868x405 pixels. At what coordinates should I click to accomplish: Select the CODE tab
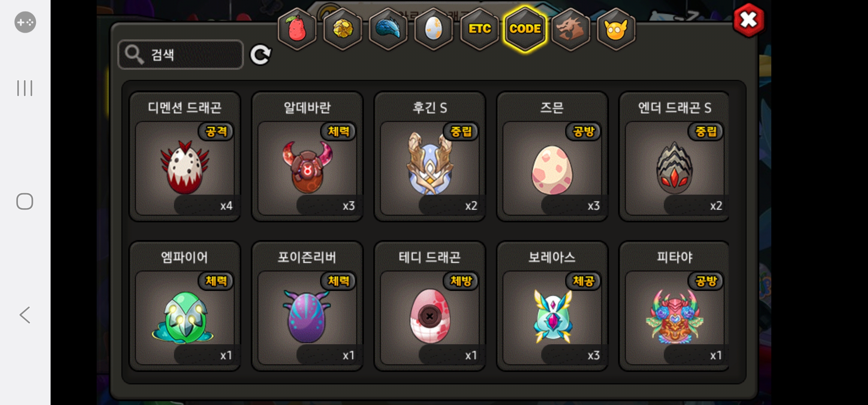[x=525, y=29]
